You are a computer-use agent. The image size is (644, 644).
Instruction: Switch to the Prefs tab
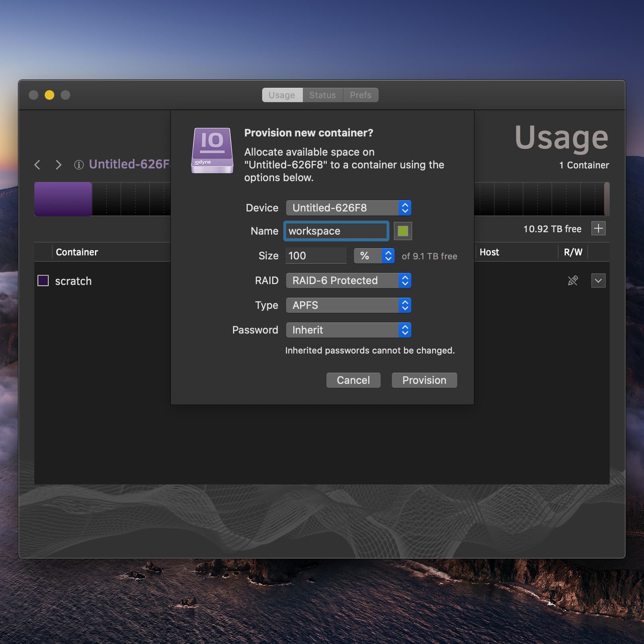(360, 95)
